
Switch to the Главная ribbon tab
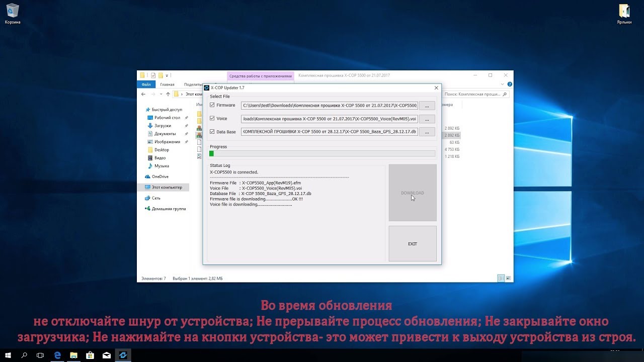click(x=168, y=84)
